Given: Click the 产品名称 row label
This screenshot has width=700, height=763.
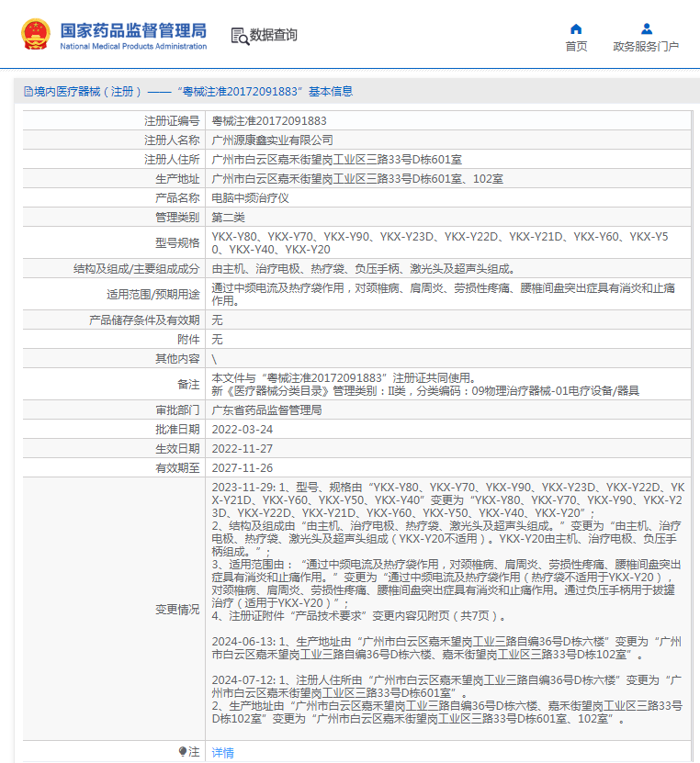Looking at the screenshot, I should click(x=177, y=198).
